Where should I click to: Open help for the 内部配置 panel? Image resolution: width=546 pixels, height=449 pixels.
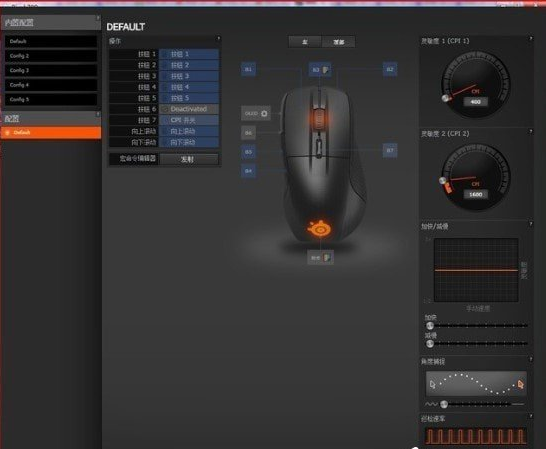pos(98,17)
